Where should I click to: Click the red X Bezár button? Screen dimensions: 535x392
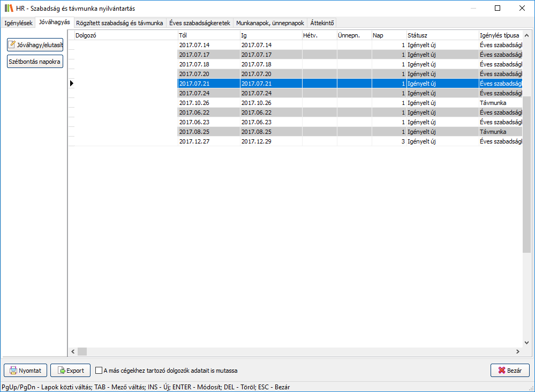point(510,371)
